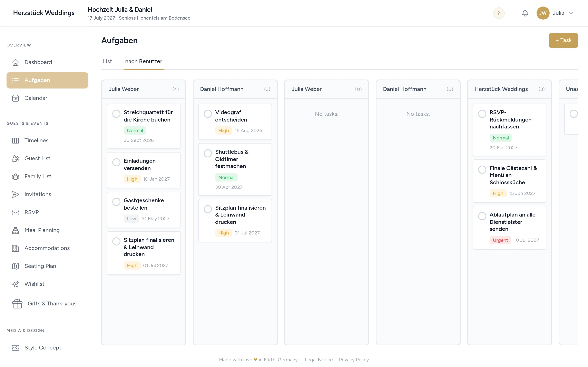This screenshot has width=588, height=367.
Task: Mark Streichquartett für die Kirche buchen complete
Action: (116, 114)
